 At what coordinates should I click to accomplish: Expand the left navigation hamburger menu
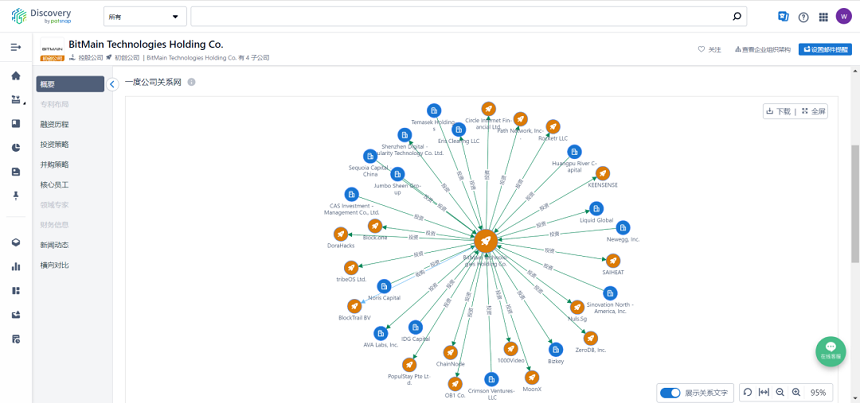click(x=16, y=47)
